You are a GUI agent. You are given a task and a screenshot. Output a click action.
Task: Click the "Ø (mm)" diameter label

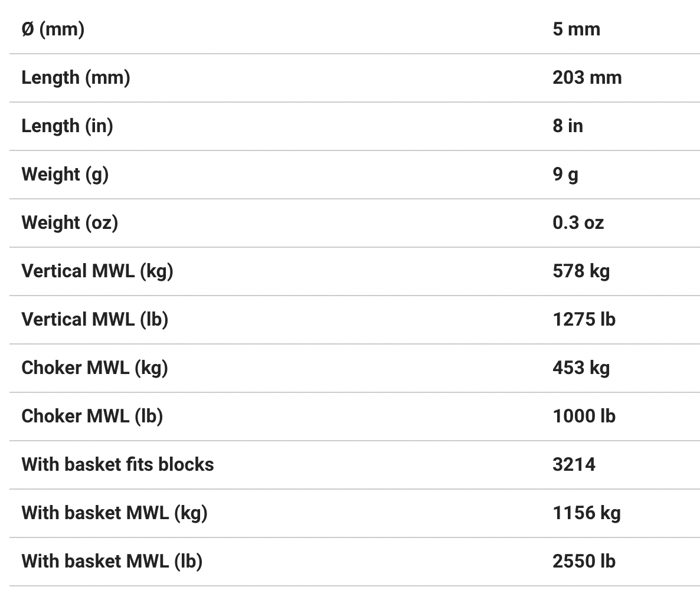pos(53,29)
